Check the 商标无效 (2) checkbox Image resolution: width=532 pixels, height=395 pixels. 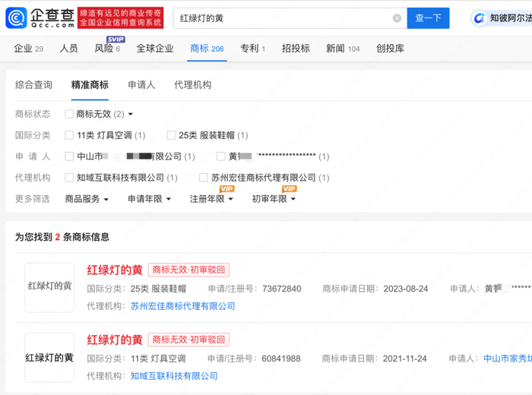tap(69, 114)
